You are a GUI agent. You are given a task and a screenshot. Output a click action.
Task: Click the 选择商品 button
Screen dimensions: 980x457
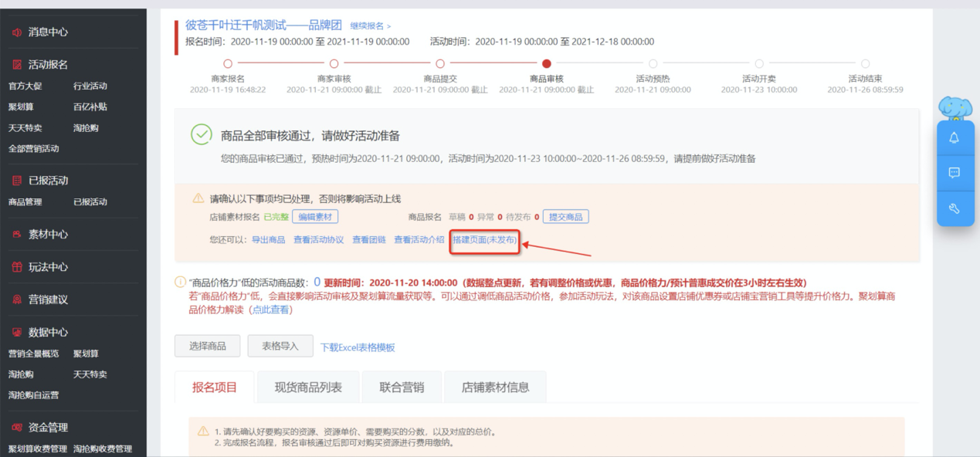[208, 346]
